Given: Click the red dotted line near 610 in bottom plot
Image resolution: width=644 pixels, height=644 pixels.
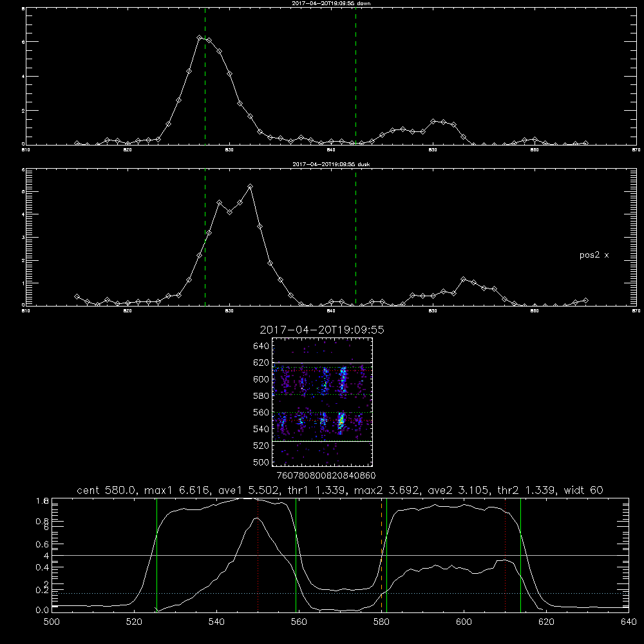Looking at the screenshot, I should coord(505,555).
